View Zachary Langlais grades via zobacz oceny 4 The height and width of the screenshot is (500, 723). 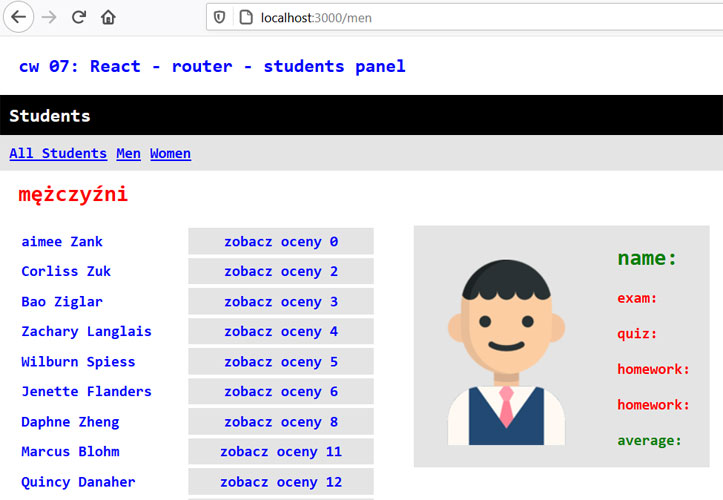point(281,331)
